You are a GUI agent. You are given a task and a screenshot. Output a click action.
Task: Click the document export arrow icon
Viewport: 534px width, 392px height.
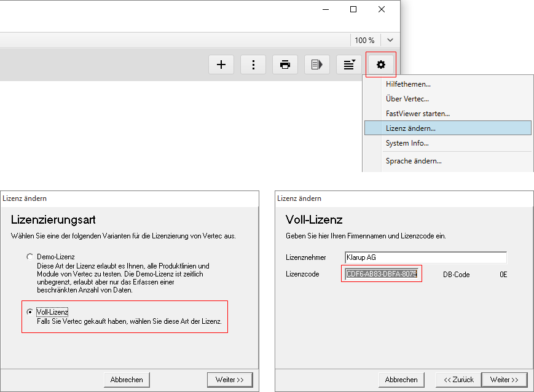pos(317,65)
